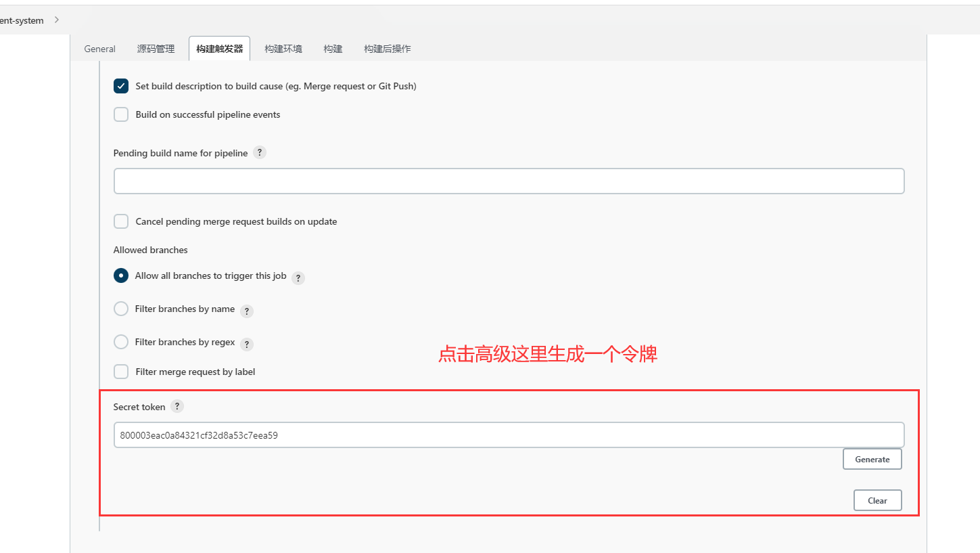This screenshot has height=553, width=980.
Task: Select Allow all branches to trigger this job
Action: click(121, 275)
